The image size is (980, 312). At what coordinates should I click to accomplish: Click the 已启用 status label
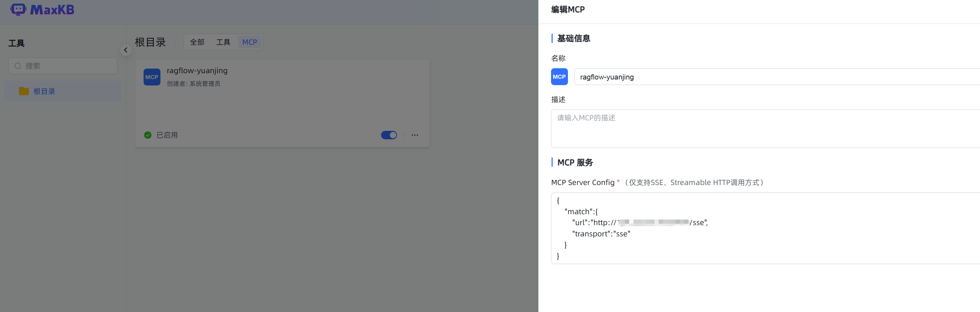[167, 135]
